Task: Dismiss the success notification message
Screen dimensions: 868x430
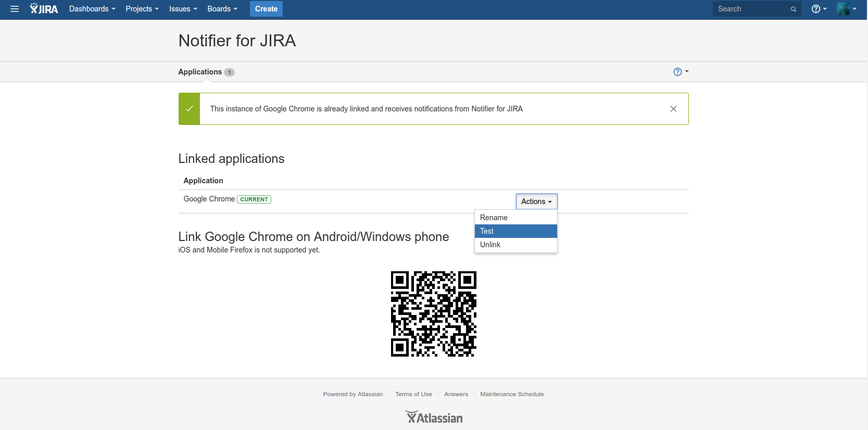Action: pos(673,109)
